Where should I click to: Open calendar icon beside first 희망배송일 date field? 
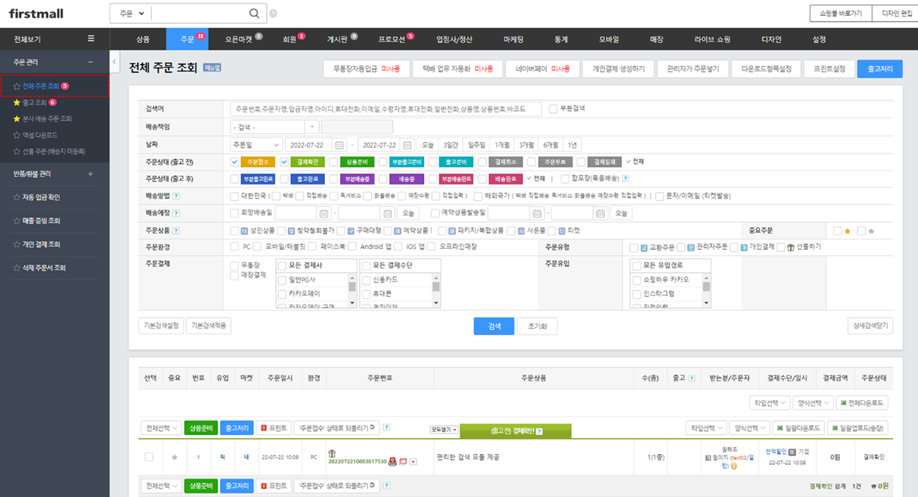[x=324, y=214]
